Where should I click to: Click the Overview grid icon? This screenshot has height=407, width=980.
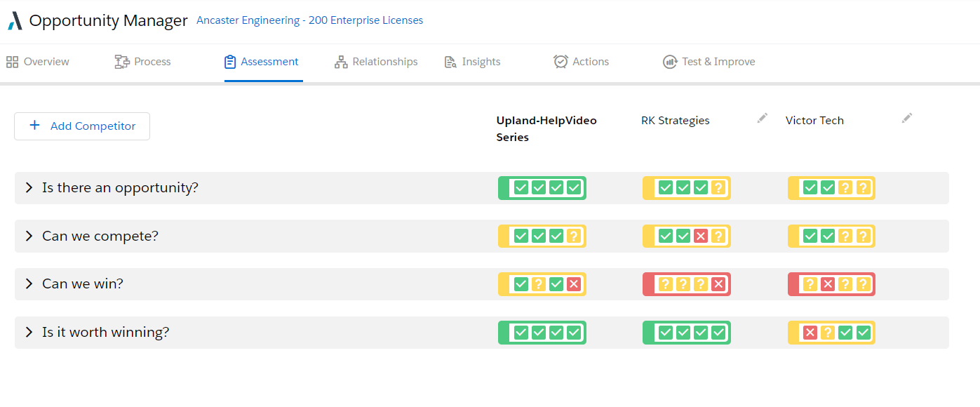pyautogui.click(x=12, y=62)
